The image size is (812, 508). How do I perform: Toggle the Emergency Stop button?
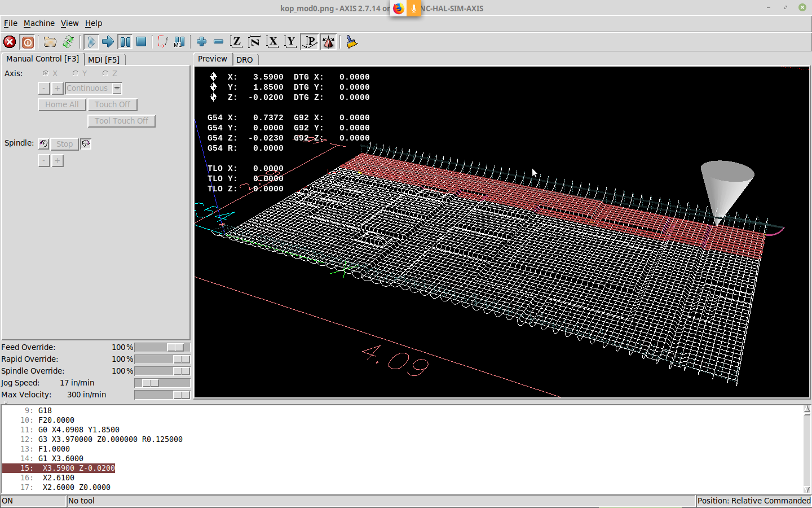(10, 42)
